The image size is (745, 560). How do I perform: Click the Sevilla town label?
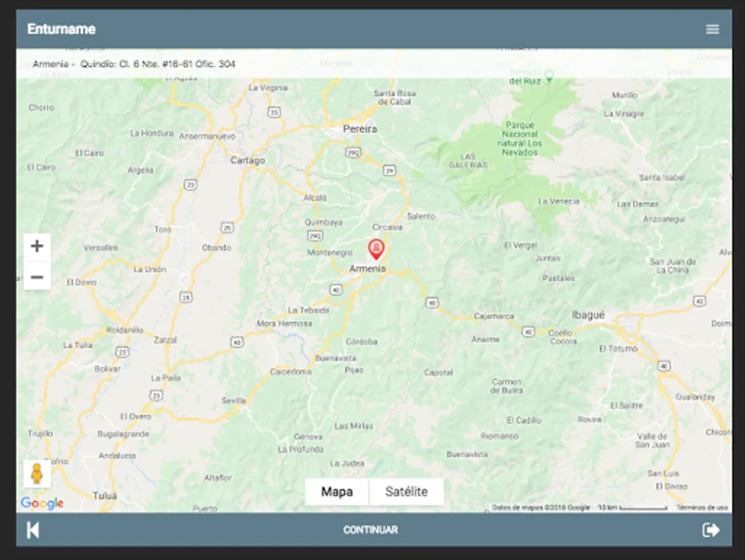point(234,401)
